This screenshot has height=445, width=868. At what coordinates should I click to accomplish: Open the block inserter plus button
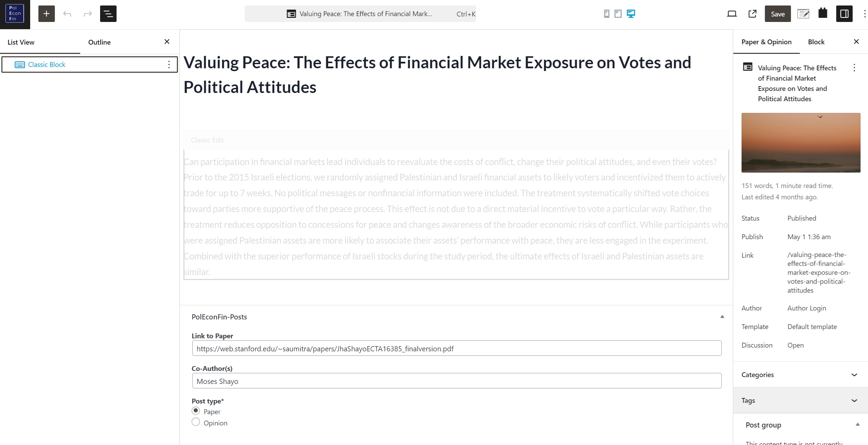tap(47, 14)
